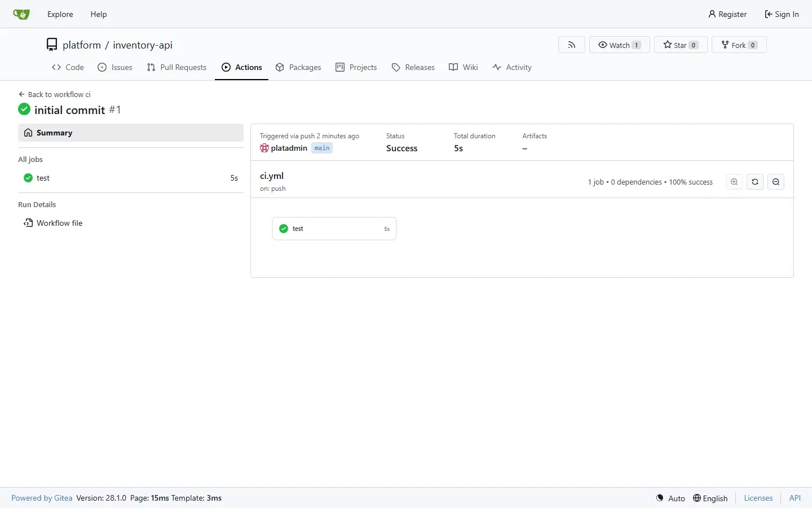This screenshot has width=812, height=508.
Task: Reset the workflow graph view
Action: tap(755, 182)
